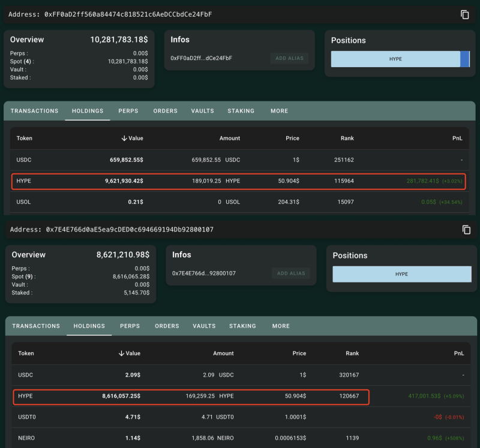Sort by Value arrow in the second holdings table
Screen dimensions: 480x448
tap(121, 353)
